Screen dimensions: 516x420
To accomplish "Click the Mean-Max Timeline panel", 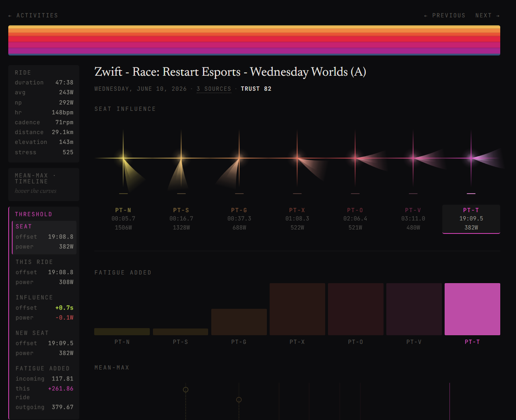I will point(44,185).
